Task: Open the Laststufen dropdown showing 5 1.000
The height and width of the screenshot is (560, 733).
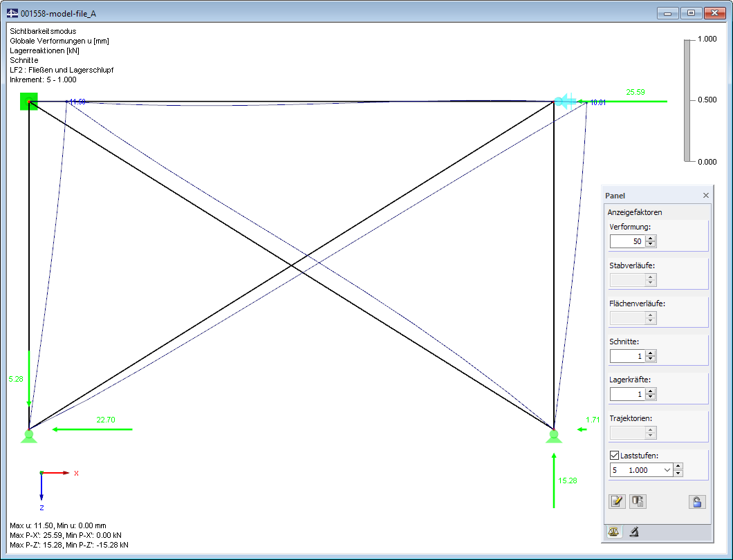Action: click(x=667, y=469)
